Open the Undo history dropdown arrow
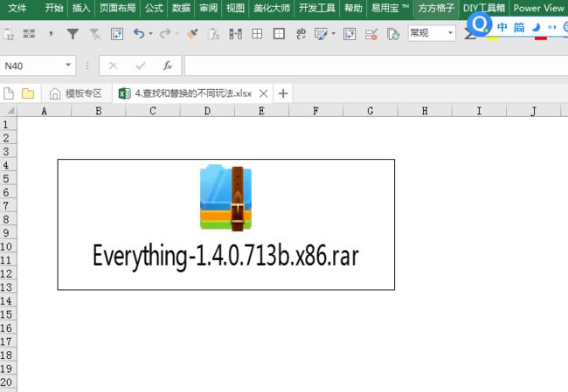The height and width of the screenshot is (392, 568). pyautogui.click(x=150, y=34)
